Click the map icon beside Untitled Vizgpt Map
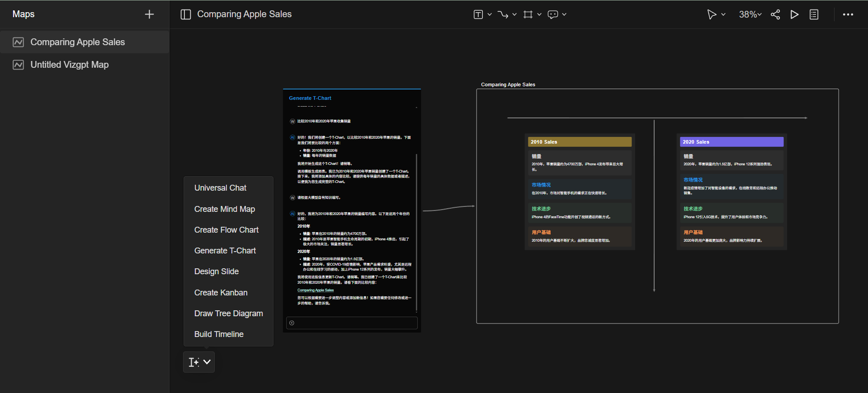The height and width of the screenshot is (393, 868). pyautogui.click(x=18, y=65)
